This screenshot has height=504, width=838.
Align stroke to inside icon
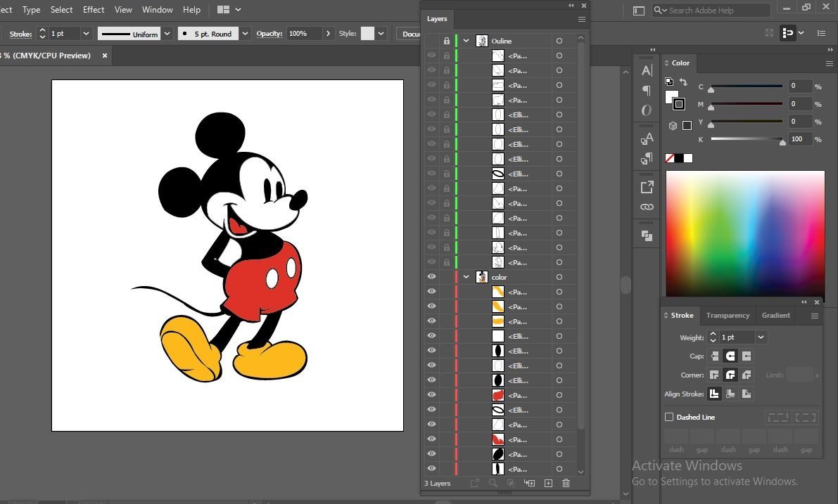tap(730, 394)
